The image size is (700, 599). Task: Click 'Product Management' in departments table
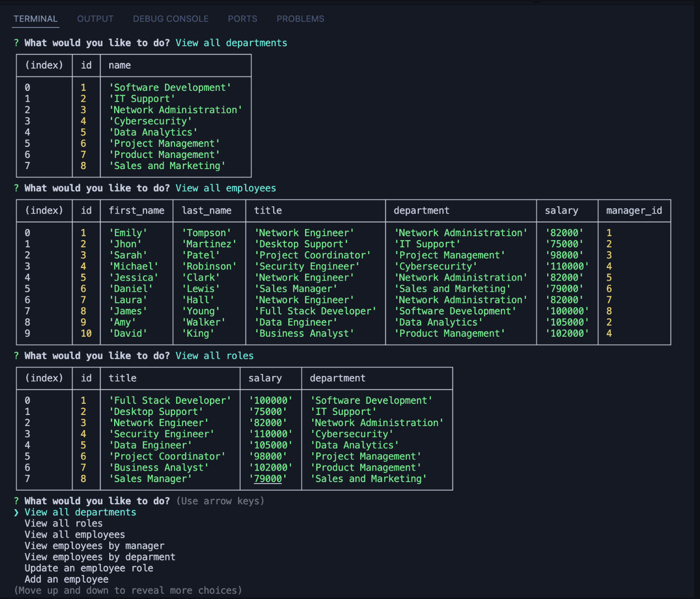click(x=164, y=155)
